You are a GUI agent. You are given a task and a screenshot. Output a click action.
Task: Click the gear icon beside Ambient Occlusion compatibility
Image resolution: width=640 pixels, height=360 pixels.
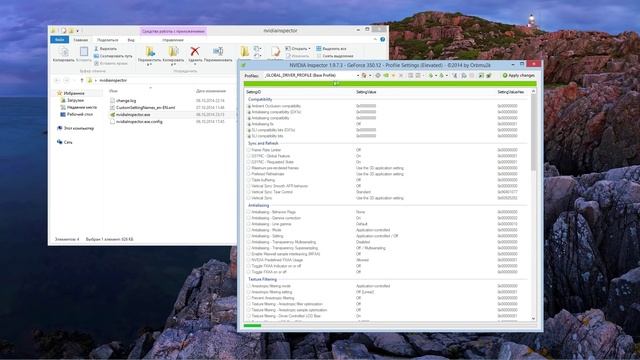pos(249,106)
